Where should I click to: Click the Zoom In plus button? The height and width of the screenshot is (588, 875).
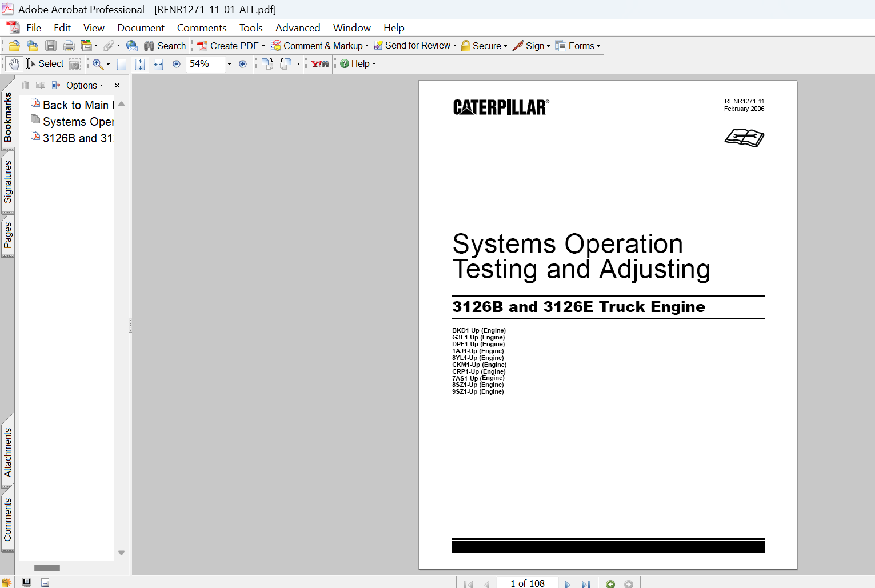coord(243,64)
